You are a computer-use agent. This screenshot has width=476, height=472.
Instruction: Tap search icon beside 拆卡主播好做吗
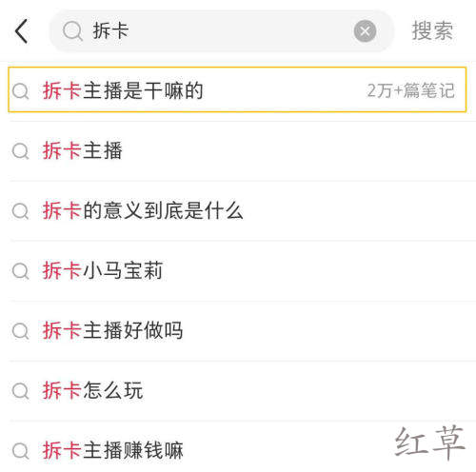(x=21, y=331)
